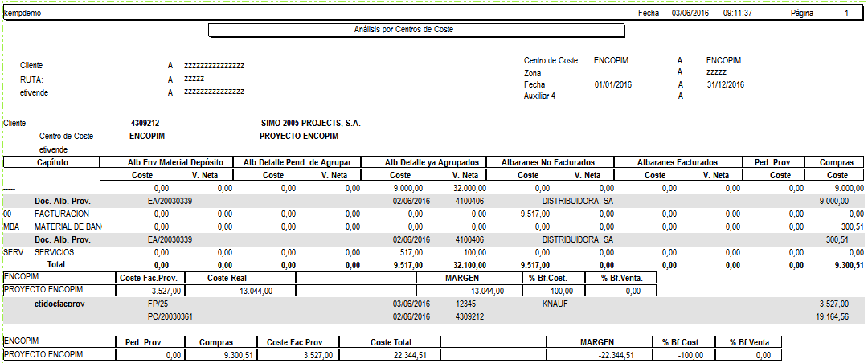Screen dimensions: 868x363
Task: Click the 'SERVICIOS' chapter row
Action: (55, 252)
